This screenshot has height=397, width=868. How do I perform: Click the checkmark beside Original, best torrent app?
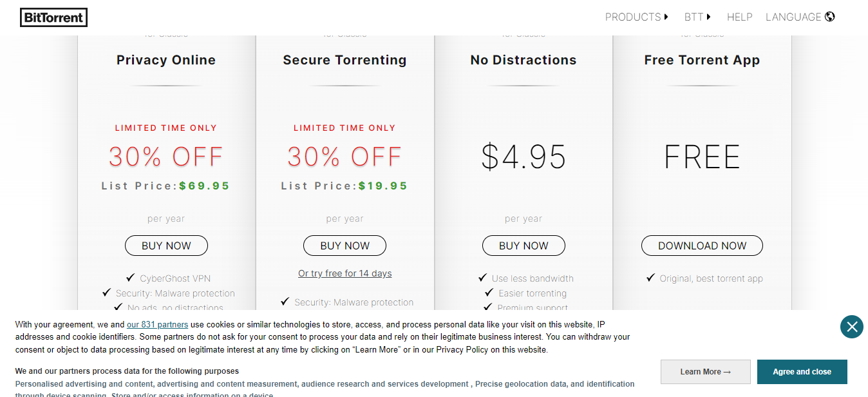[650, 278]
